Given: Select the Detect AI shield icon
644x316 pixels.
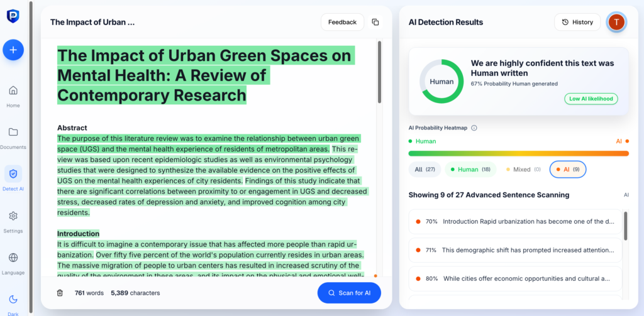Looking at the screenshot, I should (x=13, y=174).
